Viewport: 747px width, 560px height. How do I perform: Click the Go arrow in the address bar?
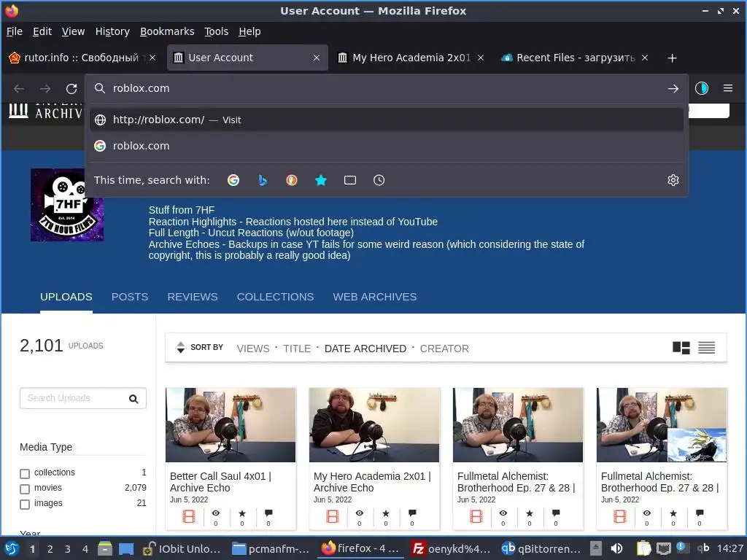coord(673,88)
